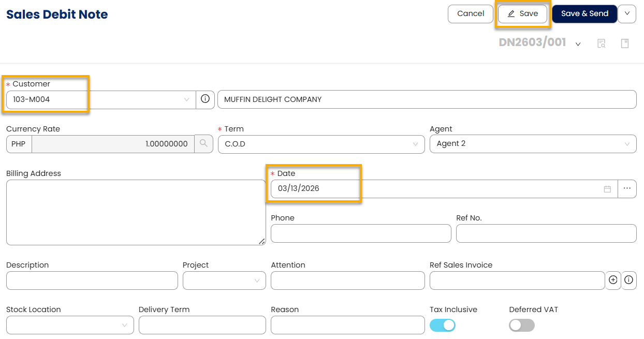The height and width of the screenshot is (339, 644).
Task: Click into the Billing Address text area
Action: [x=136, y=212]
